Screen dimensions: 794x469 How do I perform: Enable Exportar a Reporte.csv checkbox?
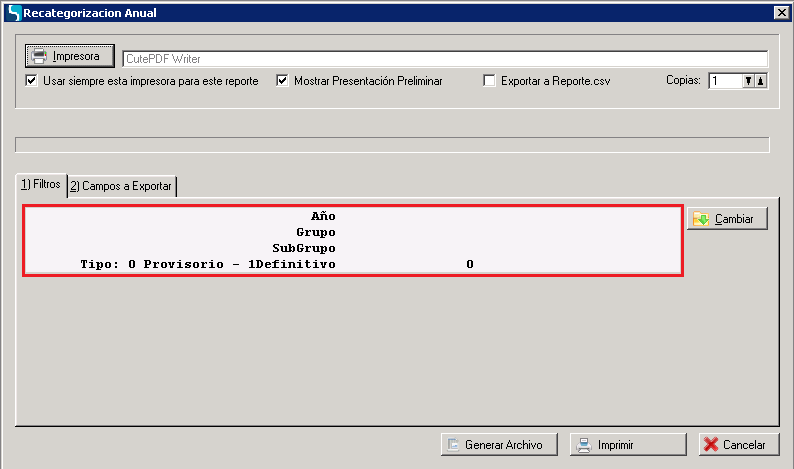pos(489,81)
